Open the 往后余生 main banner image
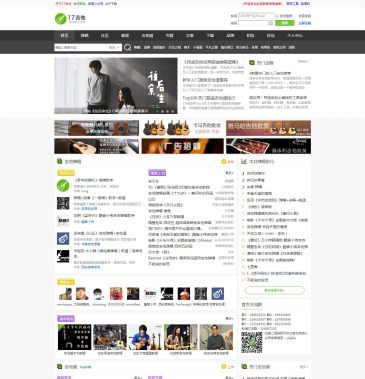The width and height of the screenshot is (365, 379). coord(116,86)
